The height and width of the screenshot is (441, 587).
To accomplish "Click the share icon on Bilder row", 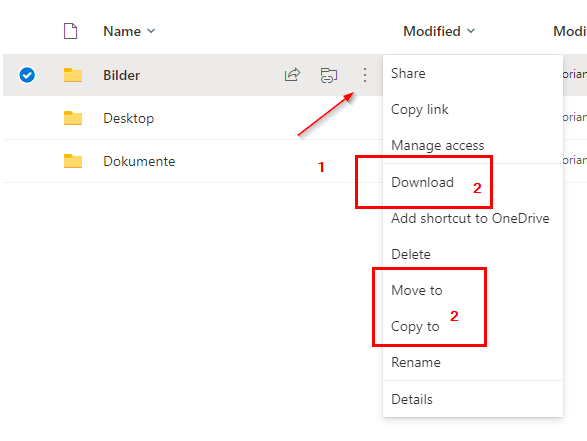I will [x=292, y=74].
